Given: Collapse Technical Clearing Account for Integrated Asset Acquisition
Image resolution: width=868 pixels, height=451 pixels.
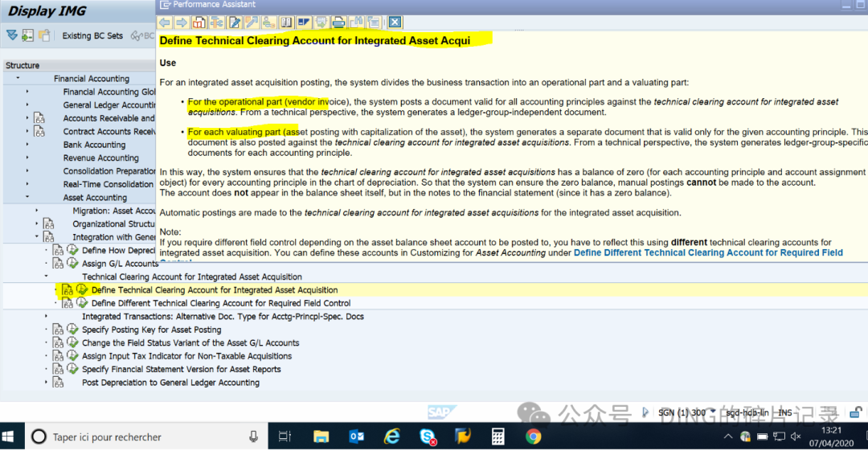Looking at the screenshot, I should pyautogui.click(x=46, y=276).
